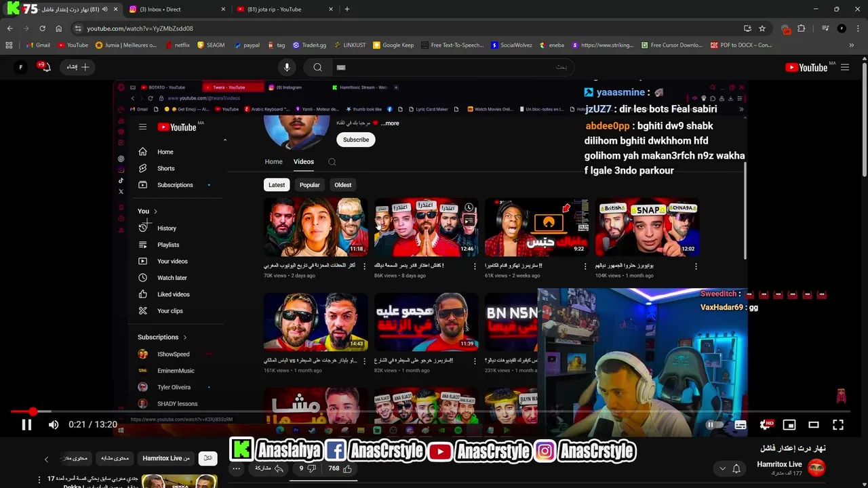
Task: Click Liked videos in the streamed sidebar
Action: [173, 294]
